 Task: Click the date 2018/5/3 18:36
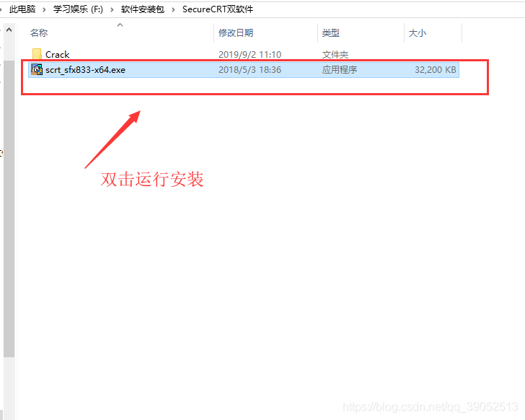[x=250, y=70]
